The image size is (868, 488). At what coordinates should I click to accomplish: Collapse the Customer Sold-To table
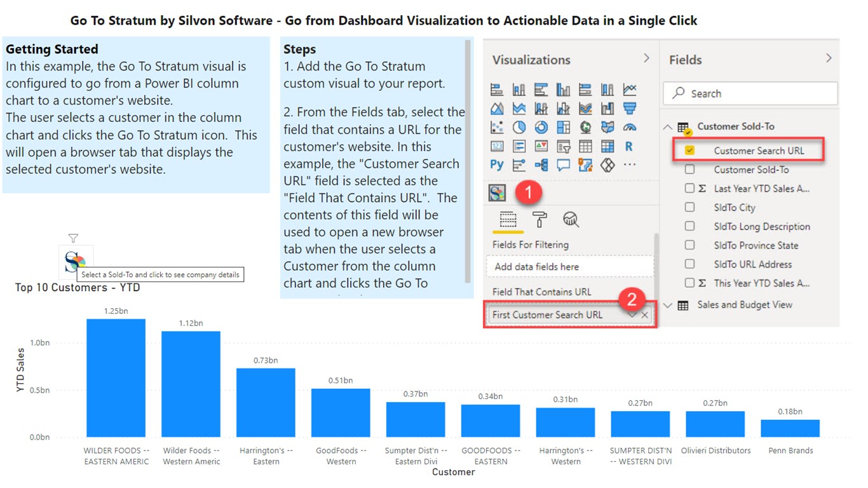click(x=667, y=126)
